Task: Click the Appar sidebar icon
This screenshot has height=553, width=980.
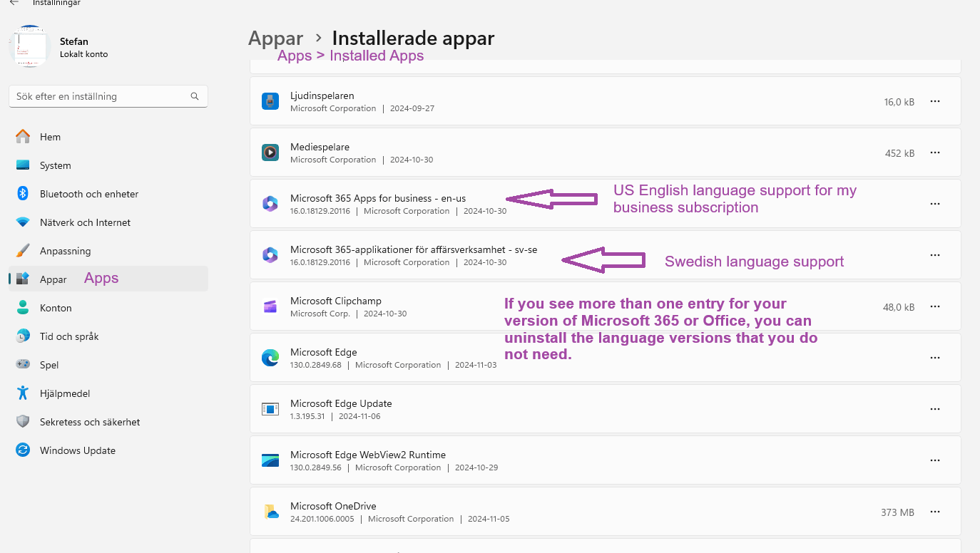Action: point(23,279)
